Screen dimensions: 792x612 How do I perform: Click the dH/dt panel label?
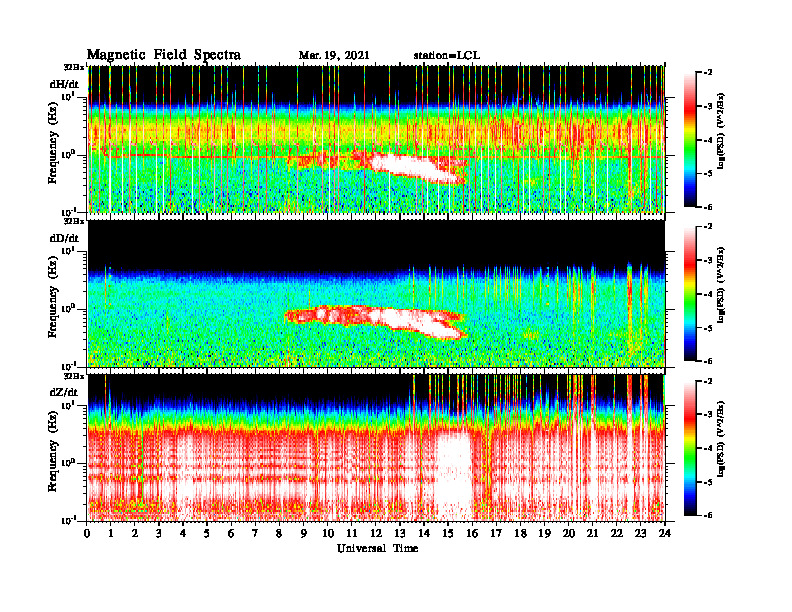64,84
